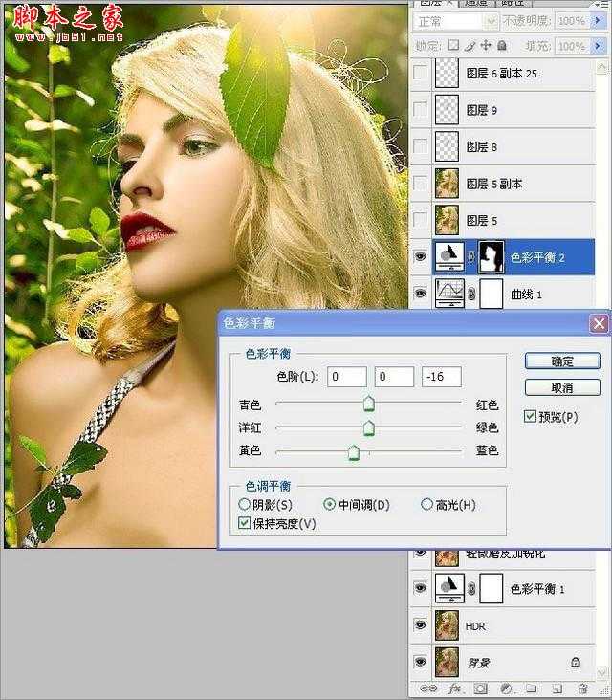Toggle lock position move icon
The height and width of the screenshot is (700, 612).
[486, 45]
